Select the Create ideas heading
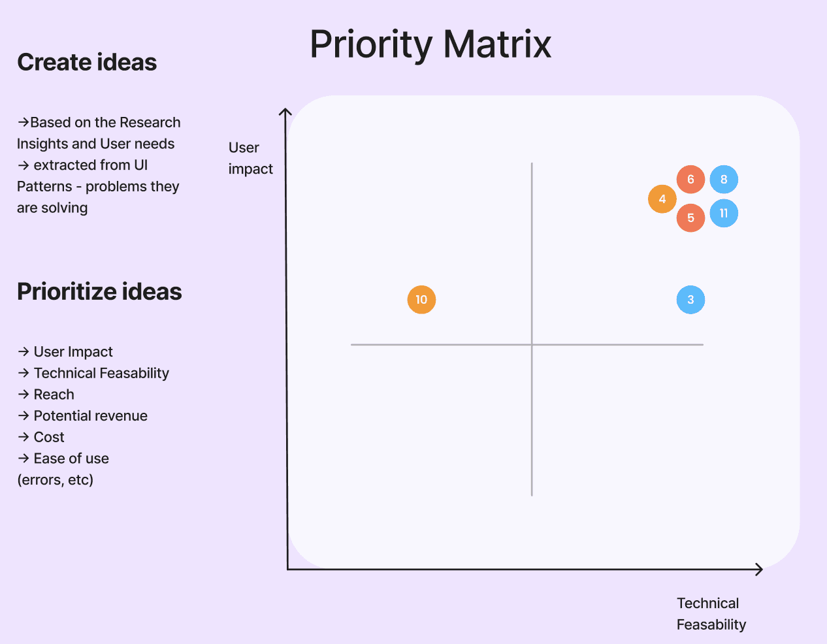 click(87, 62)
